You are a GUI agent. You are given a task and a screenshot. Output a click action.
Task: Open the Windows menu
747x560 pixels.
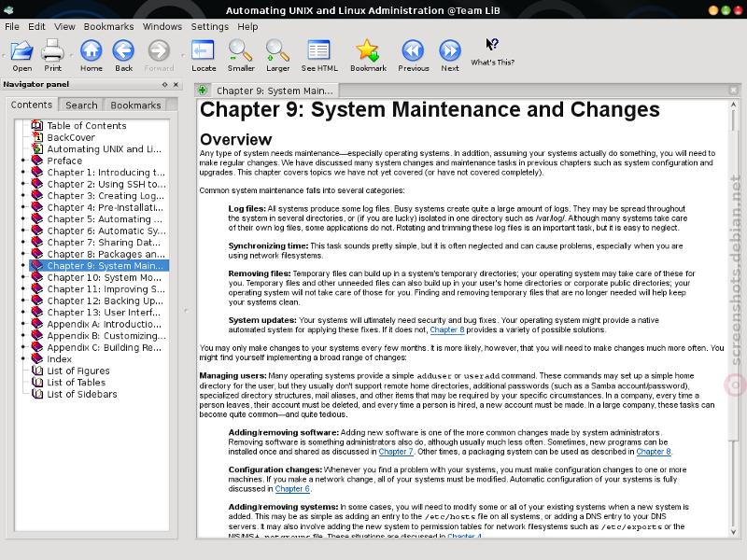tap(162, 27)
